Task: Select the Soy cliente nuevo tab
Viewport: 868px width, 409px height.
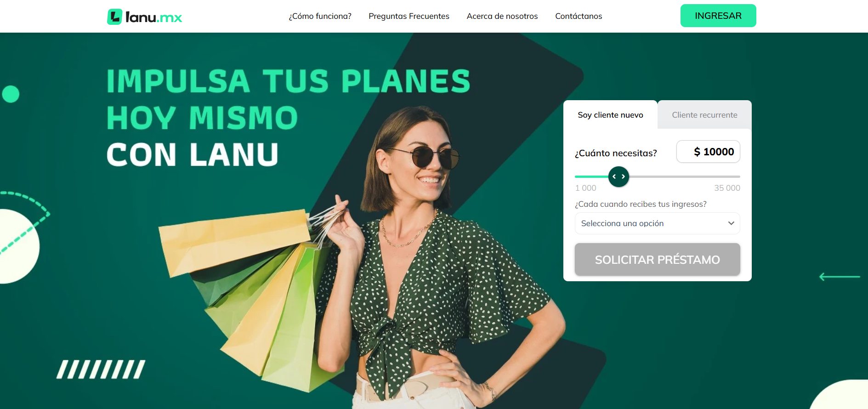Action: pos(610,115)
